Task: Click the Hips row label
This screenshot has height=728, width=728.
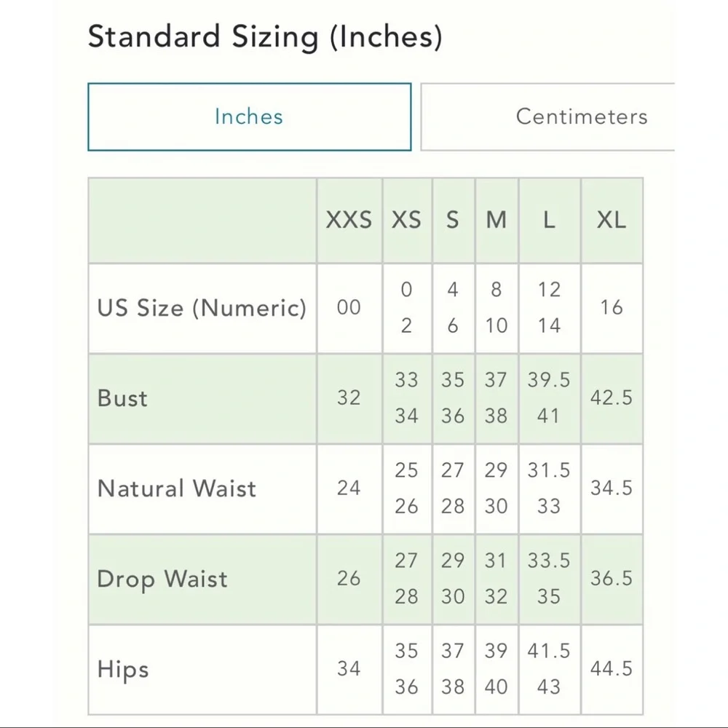Action: (123, 670)
